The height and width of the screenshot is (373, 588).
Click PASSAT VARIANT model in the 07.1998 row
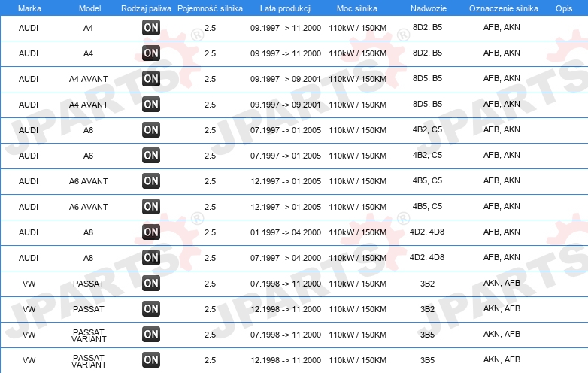89,335
